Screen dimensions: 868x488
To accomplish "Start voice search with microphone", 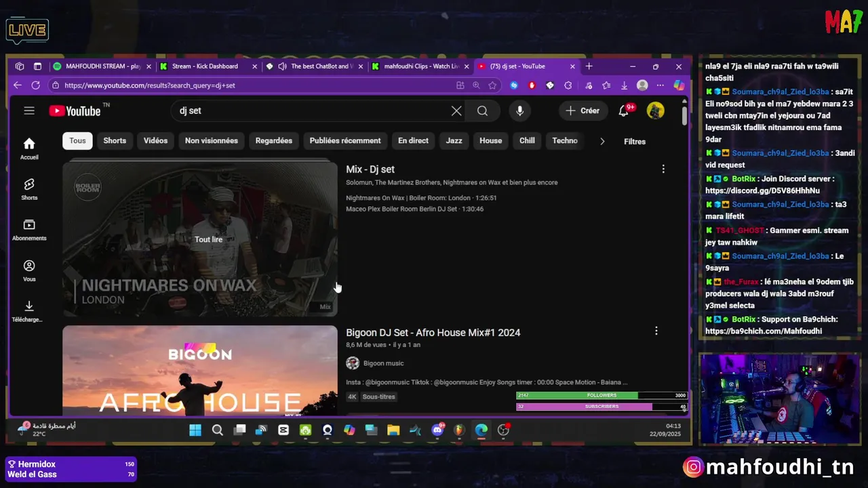I will point(519,110).
